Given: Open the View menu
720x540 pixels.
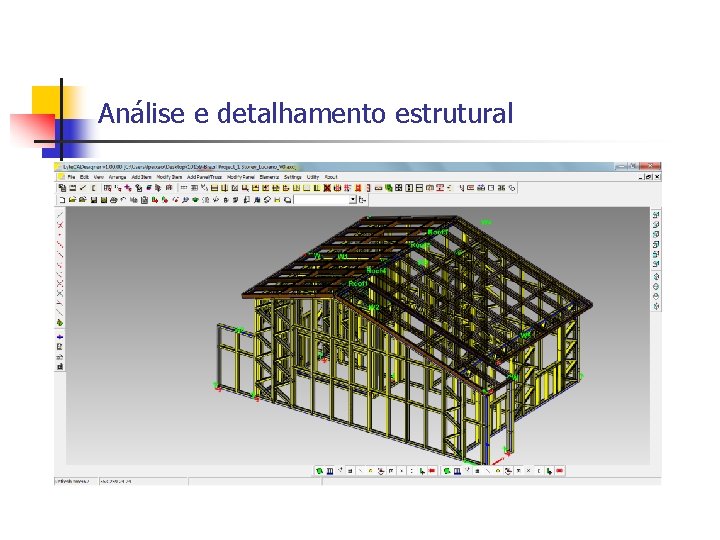Looking at the screenshot, I should click(x=99, y=177).
